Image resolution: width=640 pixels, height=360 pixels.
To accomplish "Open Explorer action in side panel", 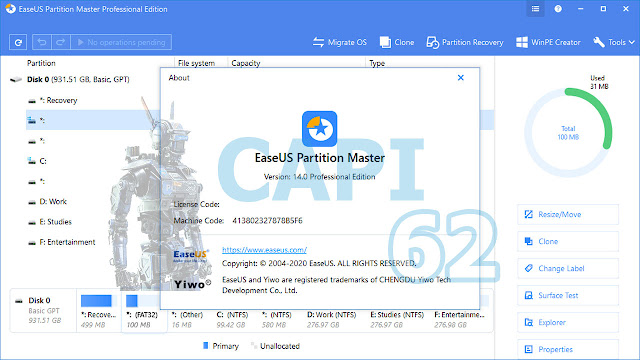I will 568,322.
